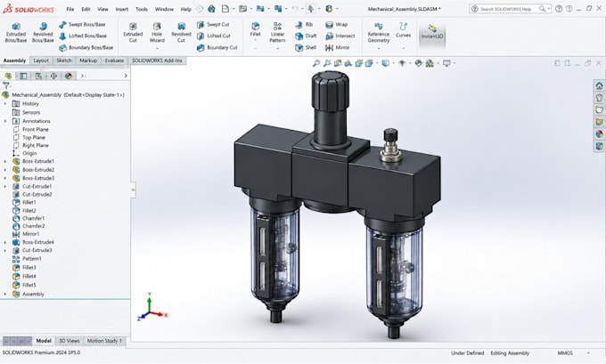
Task: Open the Curves tool
Action: click(x=403, y=29)
